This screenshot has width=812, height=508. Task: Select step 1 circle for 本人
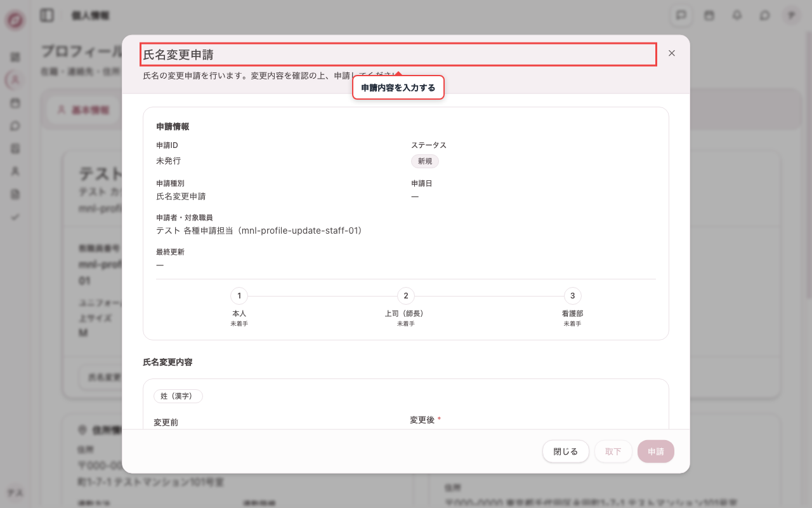click(x=239, y=296)
